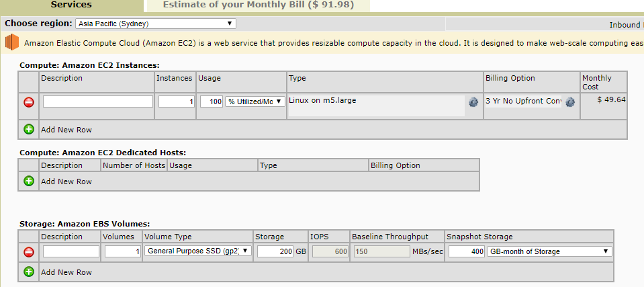Click the Usage value field showing 100
Image resolution: width=644 pixels, height=287 pixels.
[212, 101]
